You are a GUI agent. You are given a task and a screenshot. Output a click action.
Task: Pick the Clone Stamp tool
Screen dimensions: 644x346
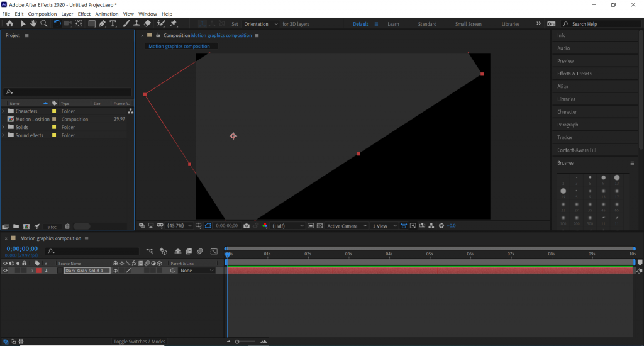click(136, 24)
